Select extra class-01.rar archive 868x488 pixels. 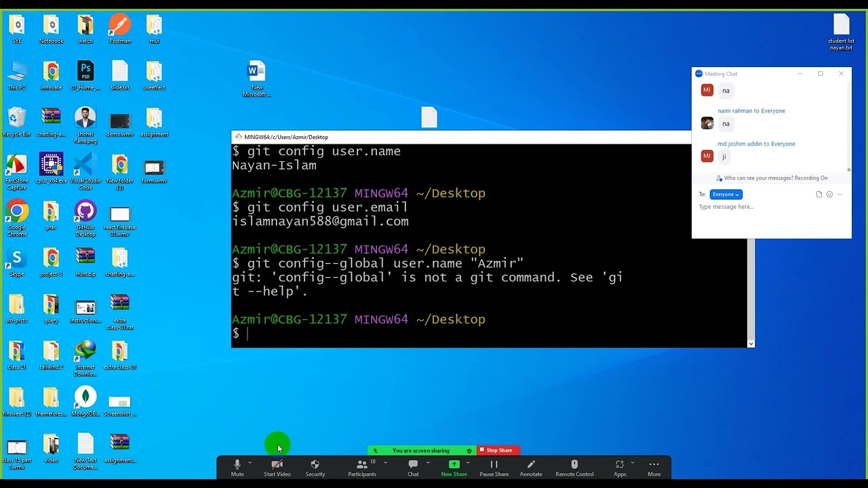tap(120, 312)
